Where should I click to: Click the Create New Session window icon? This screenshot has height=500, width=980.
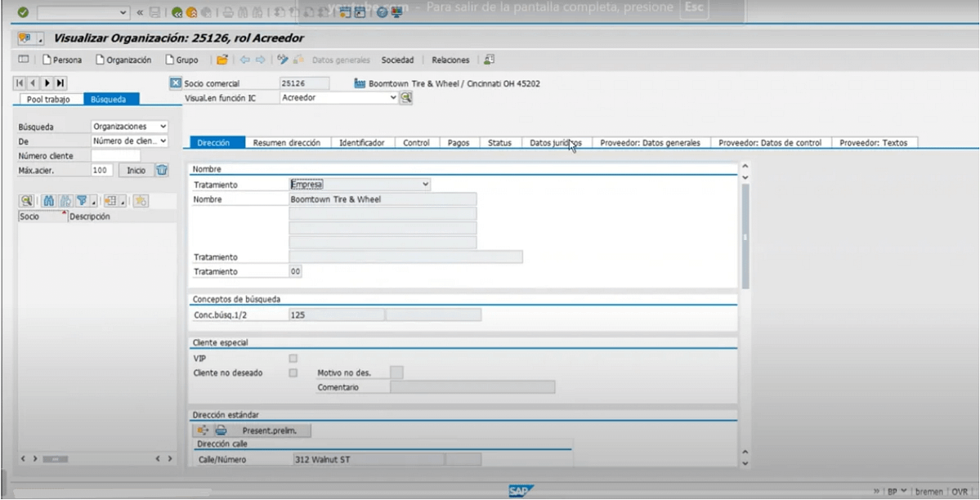[x=344, y=12]
